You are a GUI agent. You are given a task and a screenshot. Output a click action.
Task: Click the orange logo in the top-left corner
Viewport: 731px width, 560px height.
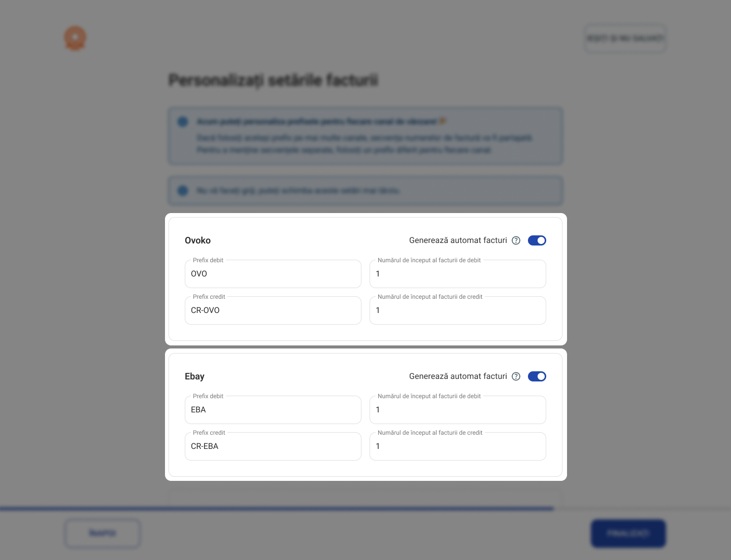75,38
